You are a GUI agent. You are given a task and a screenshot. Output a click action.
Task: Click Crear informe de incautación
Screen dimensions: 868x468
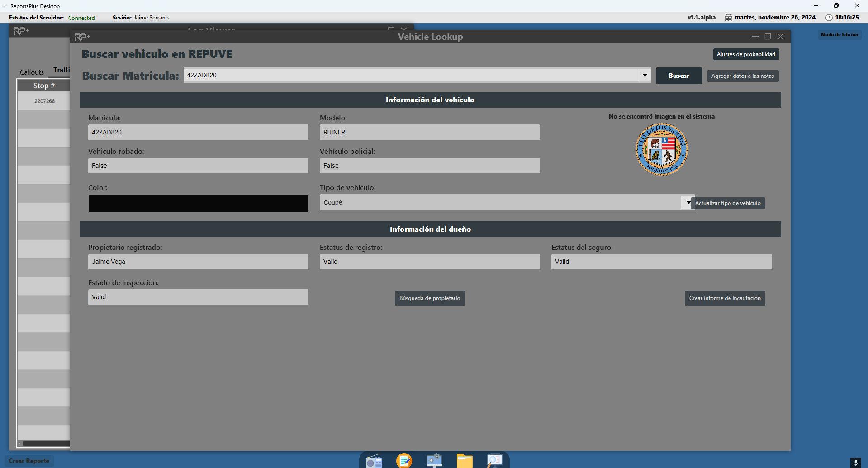coord(725,298)
